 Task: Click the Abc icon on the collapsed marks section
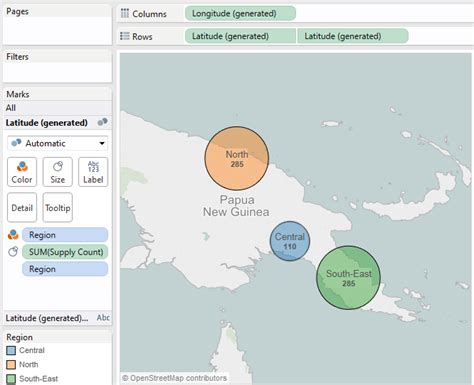[x=103, y=318]
